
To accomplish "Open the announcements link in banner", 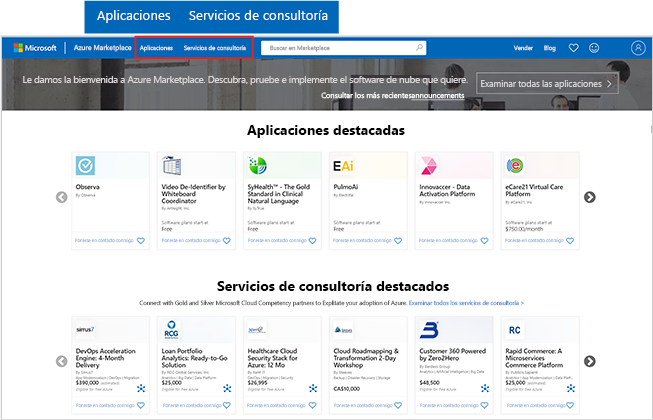I will [x=437, y=95].
